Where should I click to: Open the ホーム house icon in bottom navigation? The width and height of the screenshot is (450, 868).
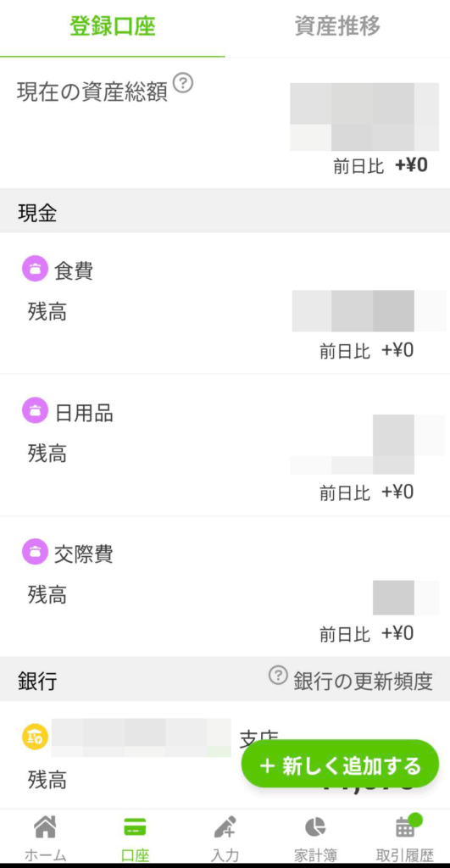45,827
